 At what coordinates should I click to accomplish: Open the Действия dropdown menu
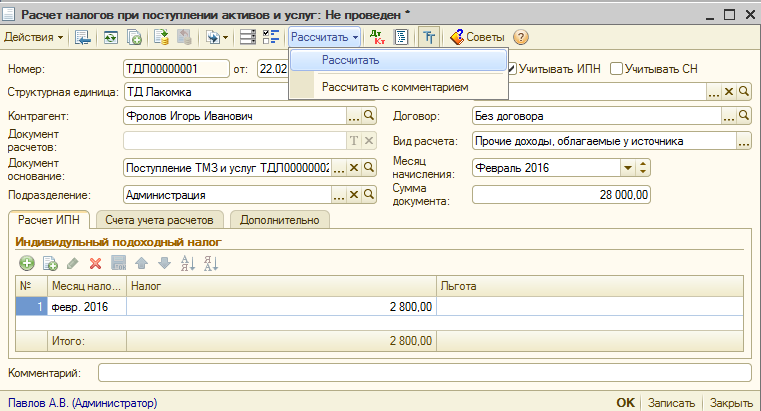point(33,37)
